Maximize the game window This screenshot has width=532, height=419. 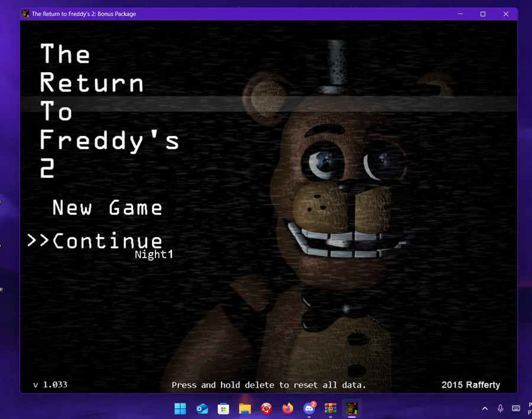click(x=483, y=14)
